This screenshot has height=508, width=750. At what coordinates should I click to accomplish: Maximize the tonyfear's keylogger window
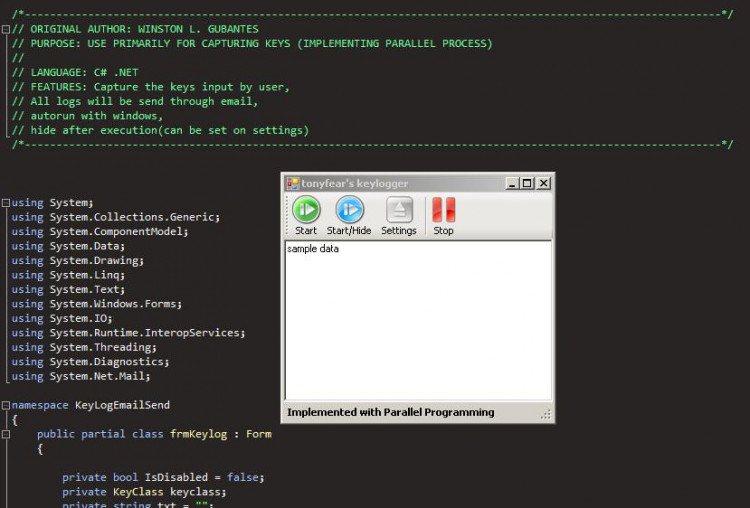pyautogui.click(x=527, y=183)
